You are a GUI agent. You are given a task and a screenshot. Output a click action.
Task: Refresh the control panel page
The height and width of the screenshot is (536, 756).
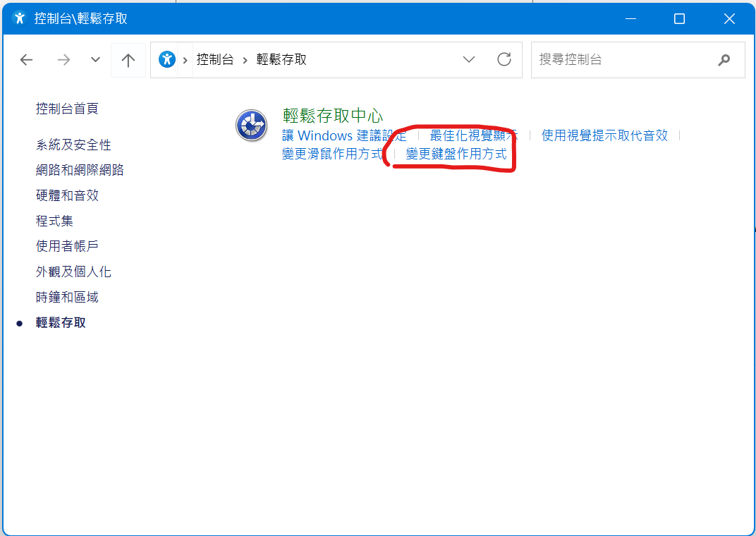[x=504, y=59]
